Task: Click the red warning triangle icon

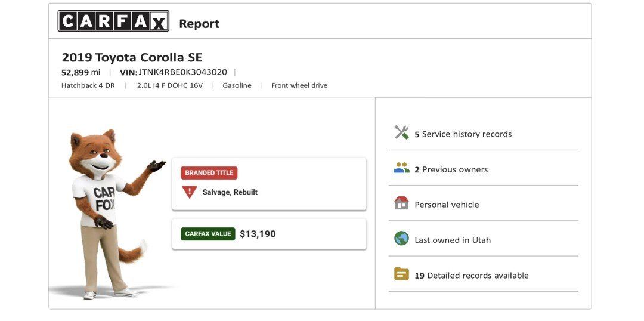Action: [190, 192]
